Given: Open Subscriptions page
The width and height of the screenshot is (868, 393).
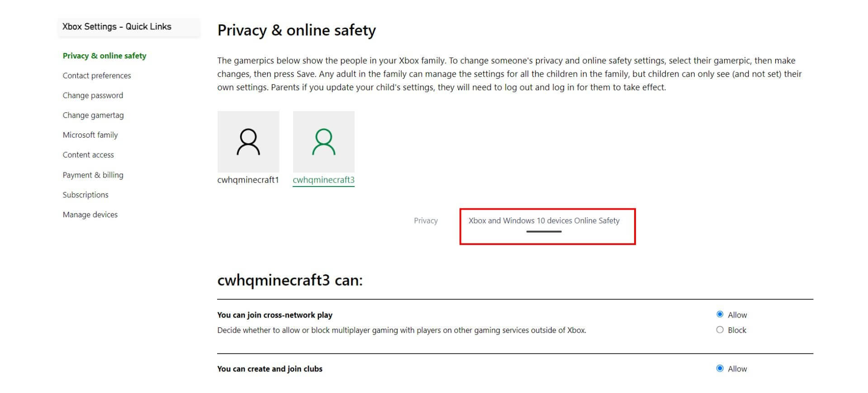Looking at the screenshot, I should [85, 195].
